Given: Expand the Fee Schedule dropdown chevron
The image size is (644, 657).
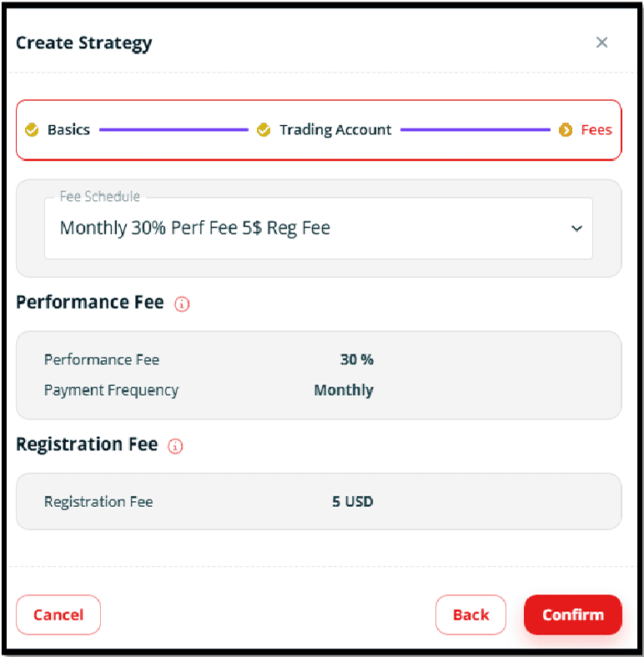Looking at the screenshot, I should [x=577, y=228].
